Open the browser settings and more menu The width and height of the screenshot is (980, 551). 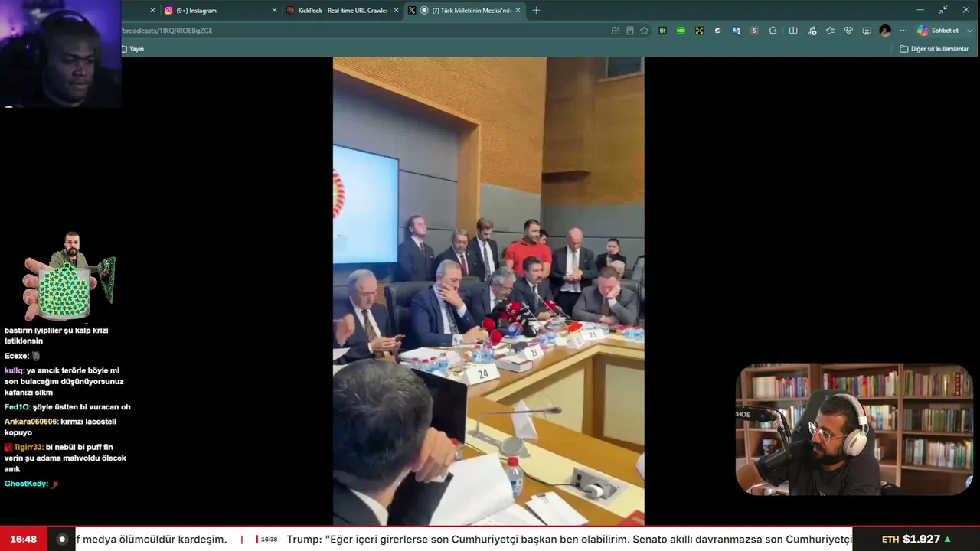pyautogui.click(x=903, y=31)
